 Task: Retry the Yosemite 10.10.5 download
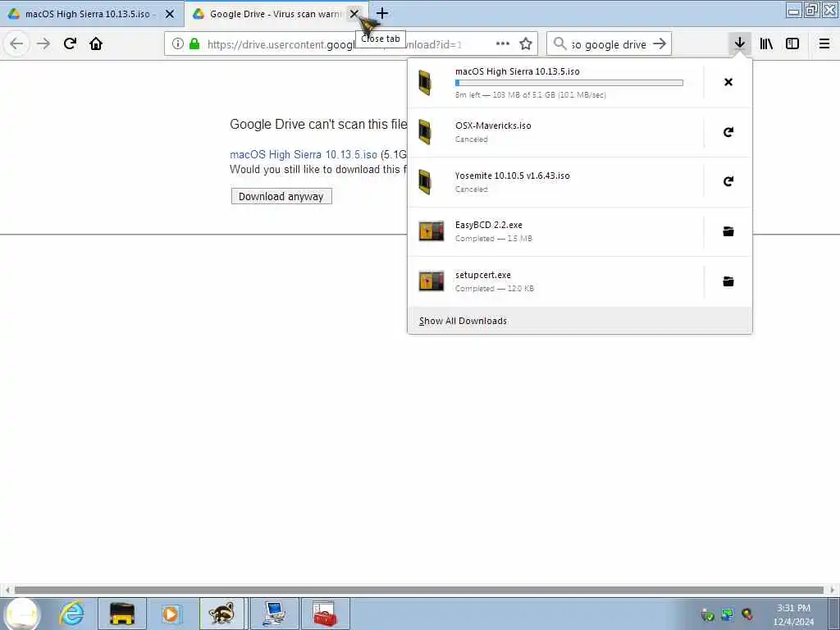click(728, 181)
